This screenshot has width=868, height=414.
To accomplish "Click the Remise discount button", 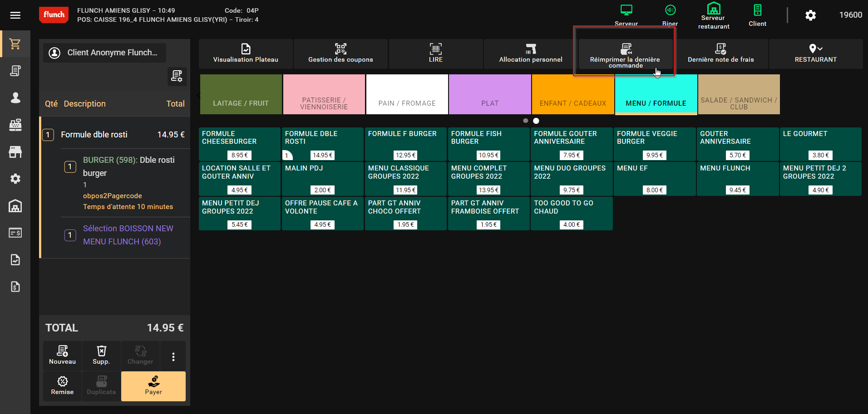I will (x=63, y=386).
